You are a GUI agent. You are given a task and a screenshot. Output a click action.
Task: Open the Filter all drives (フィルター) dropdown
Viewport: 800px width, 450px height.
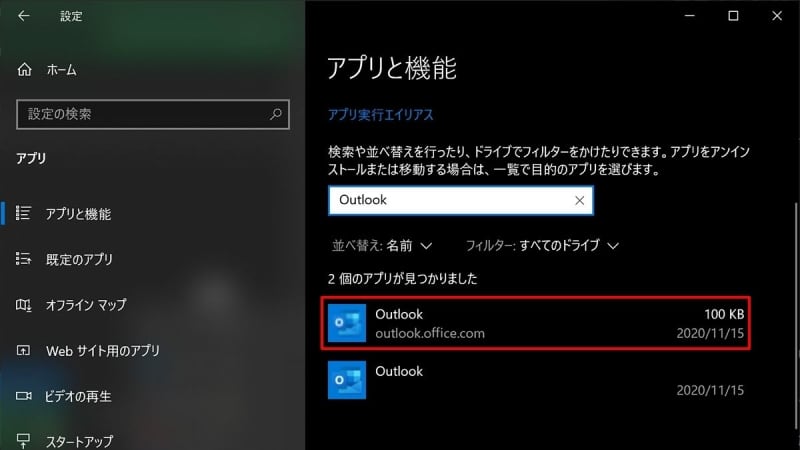[542, 246]
